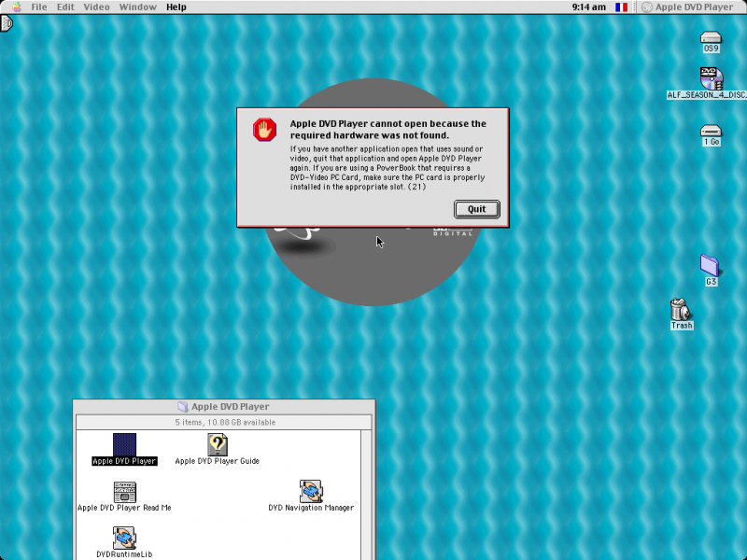Open the Video menu
This screenshot has height=560, width=747.
click(96, 7)
